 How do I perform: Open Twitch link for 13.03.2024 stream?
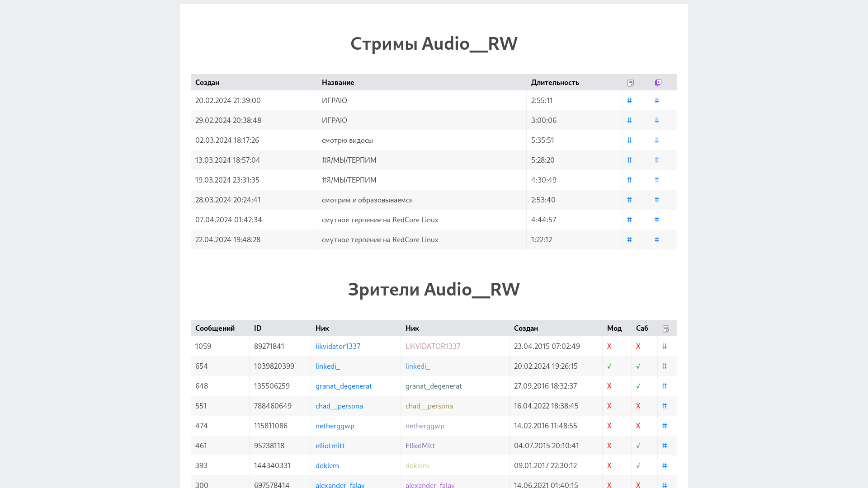[x=657, y=160]
